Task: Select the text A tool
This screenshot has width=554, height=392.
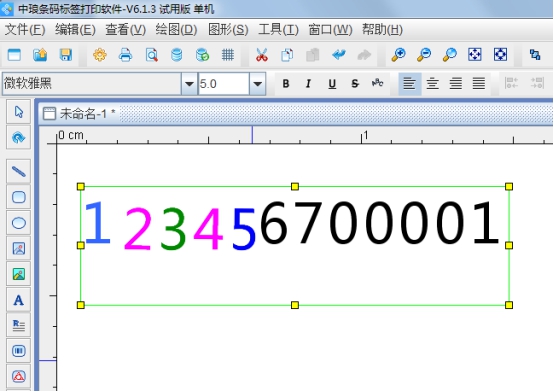Action: [18, 300]
